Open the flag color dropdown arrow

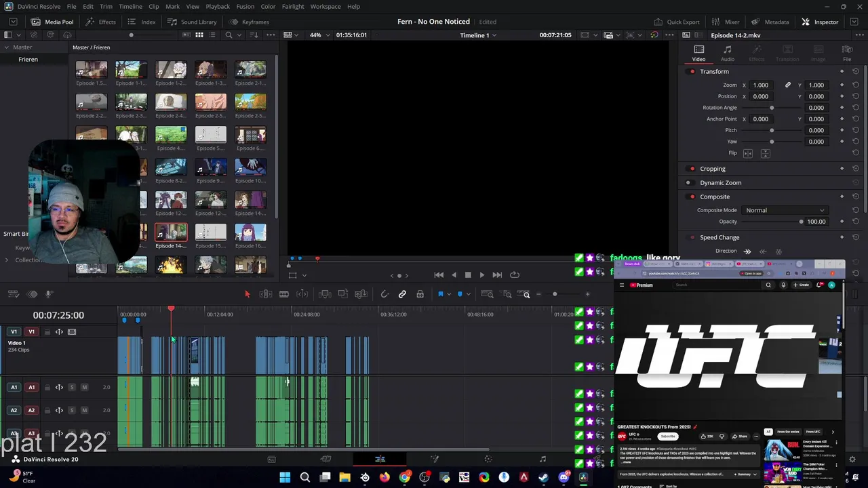448,294
